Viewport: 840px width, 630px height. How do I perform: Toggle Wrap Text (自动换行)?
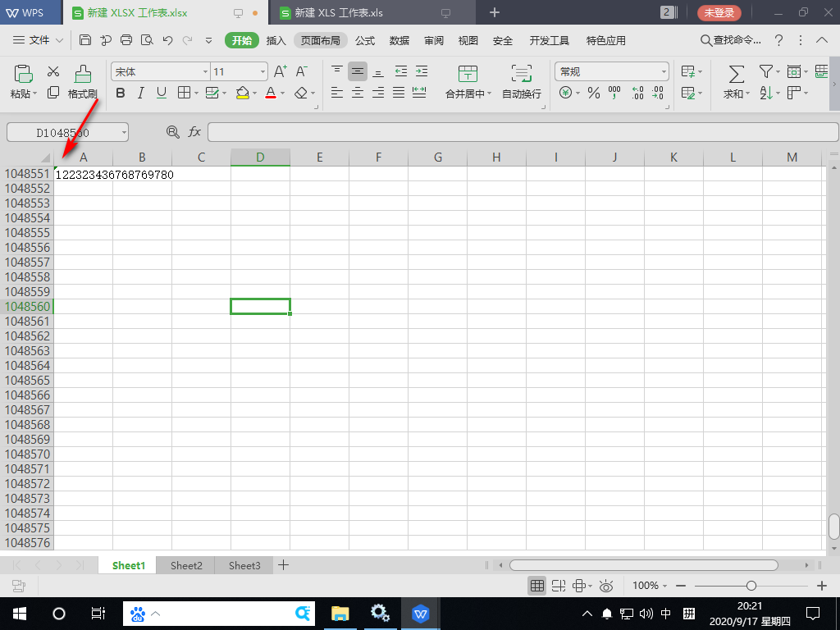[x=521, y=73]
